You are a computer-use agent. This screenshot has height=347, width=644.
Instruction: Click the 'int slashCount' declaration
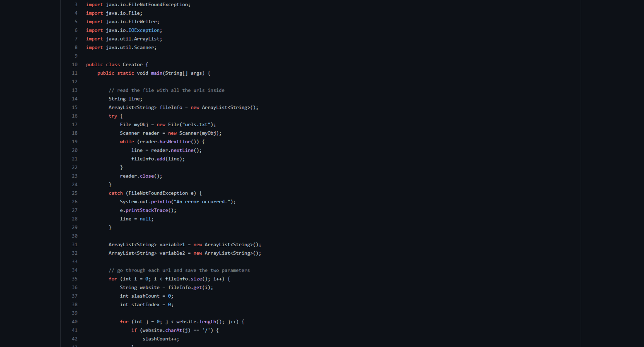147,296
